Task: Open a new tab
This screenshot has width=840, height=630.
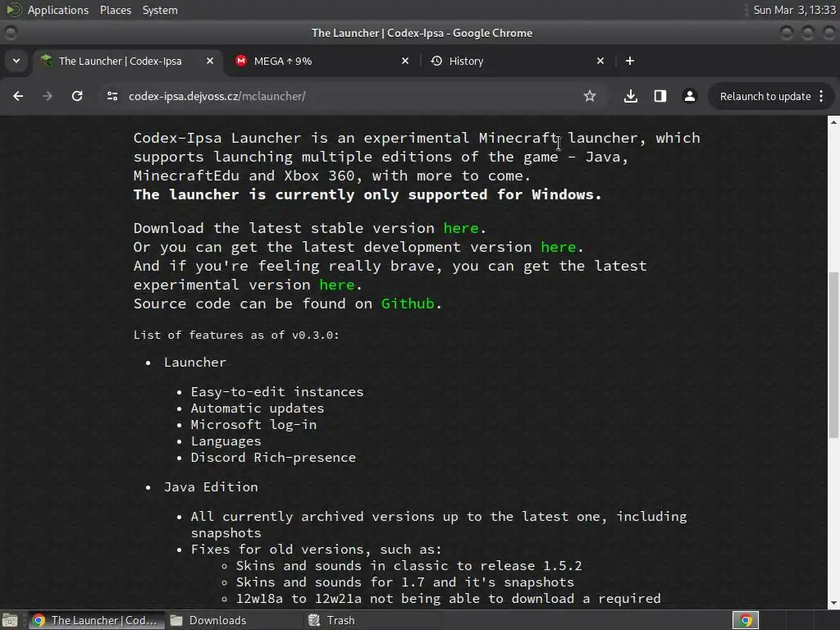Action: click(630, 61)
